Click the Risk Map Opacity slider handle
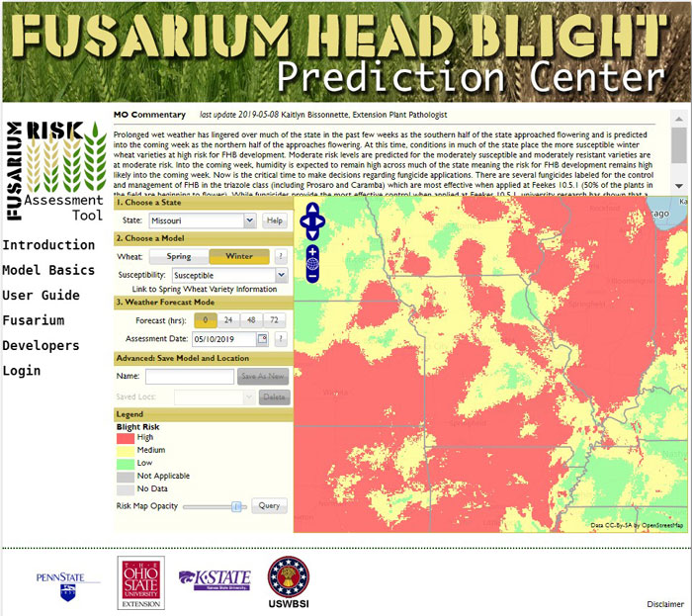Image resolution: width=692 pixels, height=616 pixels. click(x=236, y=505)
